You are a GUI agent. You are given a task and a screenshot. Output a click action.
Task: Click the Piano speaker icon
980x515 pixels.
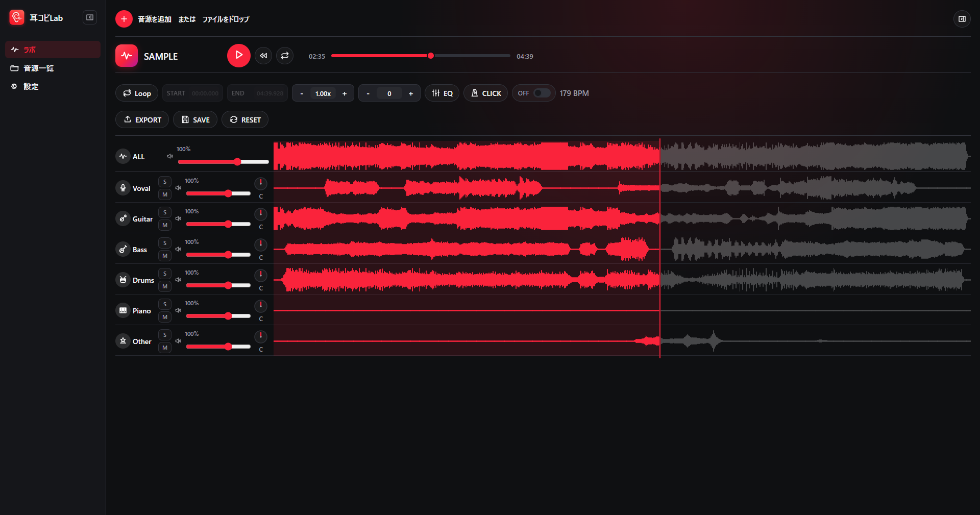coord(178,310)
